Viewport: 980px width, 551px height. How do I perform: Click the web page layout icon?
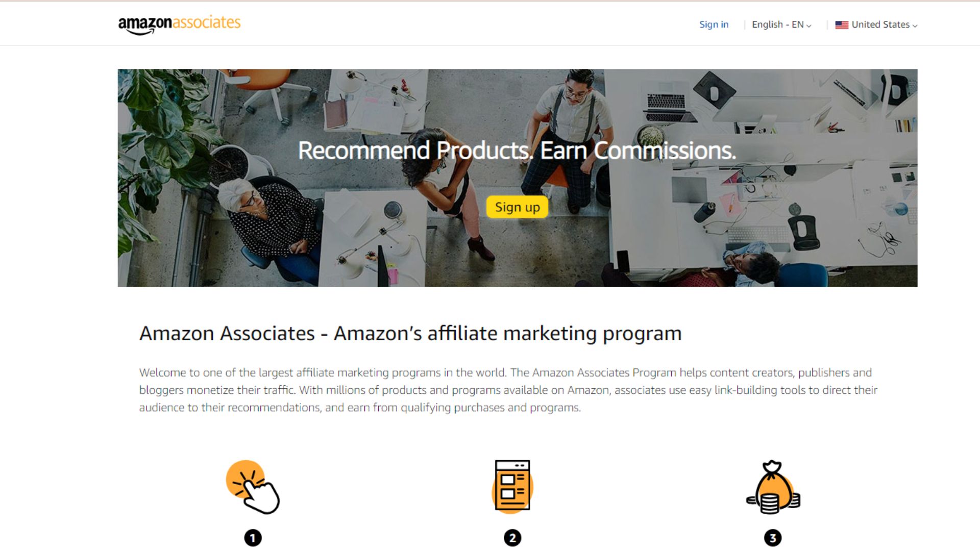(x=512, y=486)
